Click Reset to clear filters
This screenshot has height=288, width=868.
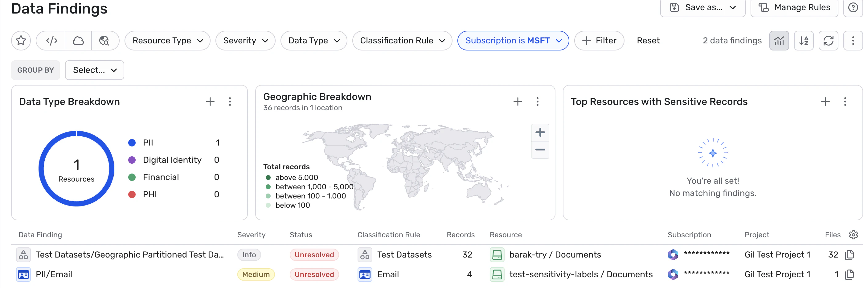click(x=648, y=41)
